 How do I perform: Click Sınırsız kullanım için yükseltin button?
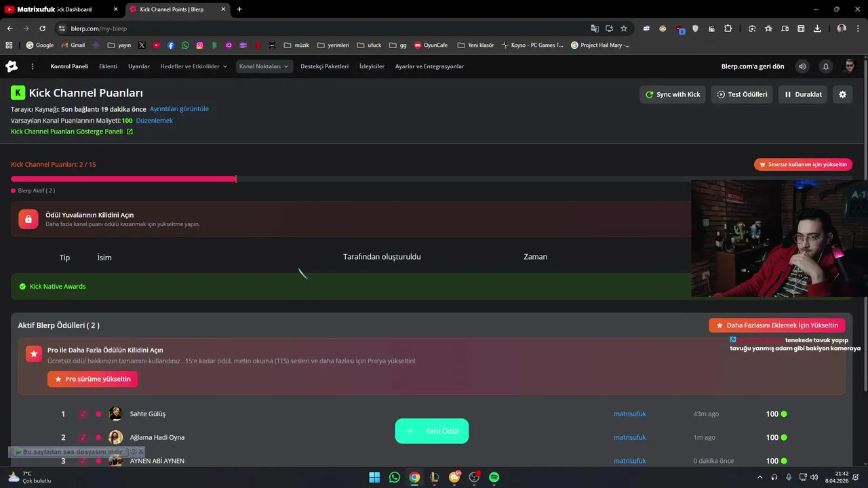pyautogui.click(x=803, y=164)
